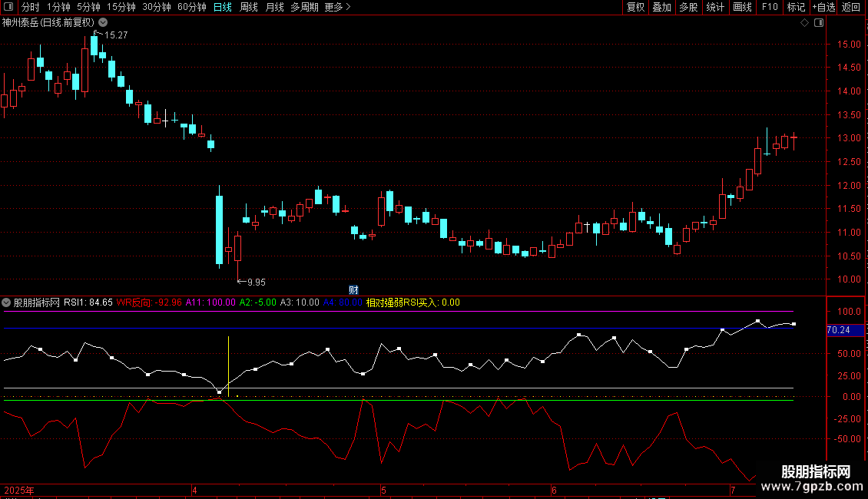Click the 15.27 high price annotation

[x=116, y=35]
